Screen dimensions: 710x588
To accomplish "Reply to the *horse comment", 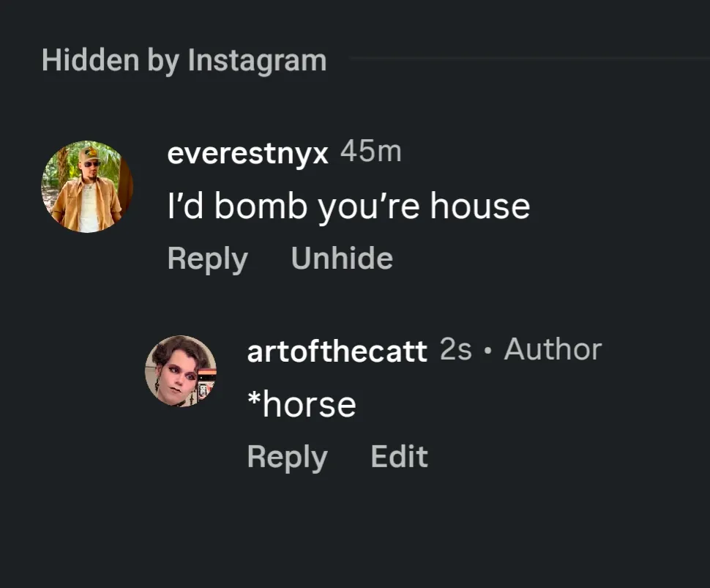I will [x=287, y=457].
